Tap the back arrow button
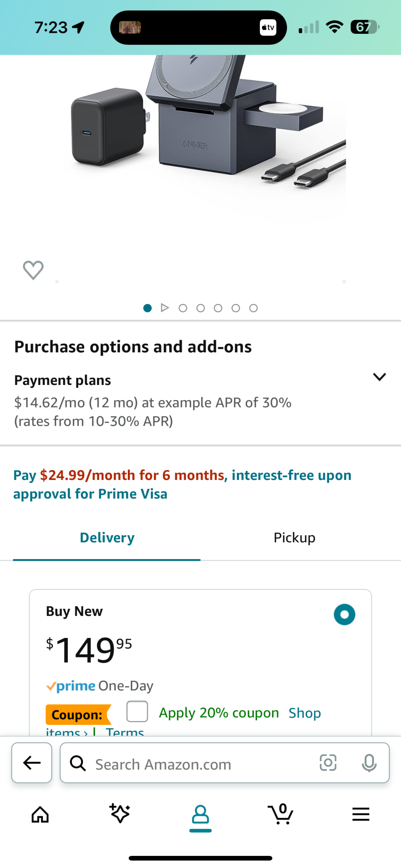 (x=32, y=763)
